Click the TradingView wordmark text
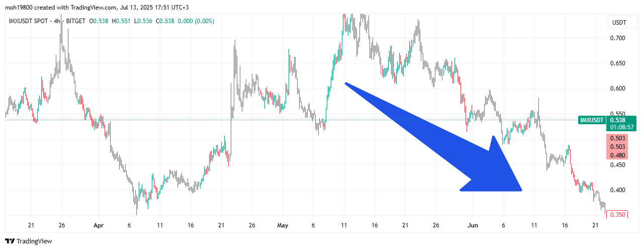This screenshot has width=644, height=250. point(34,241)
